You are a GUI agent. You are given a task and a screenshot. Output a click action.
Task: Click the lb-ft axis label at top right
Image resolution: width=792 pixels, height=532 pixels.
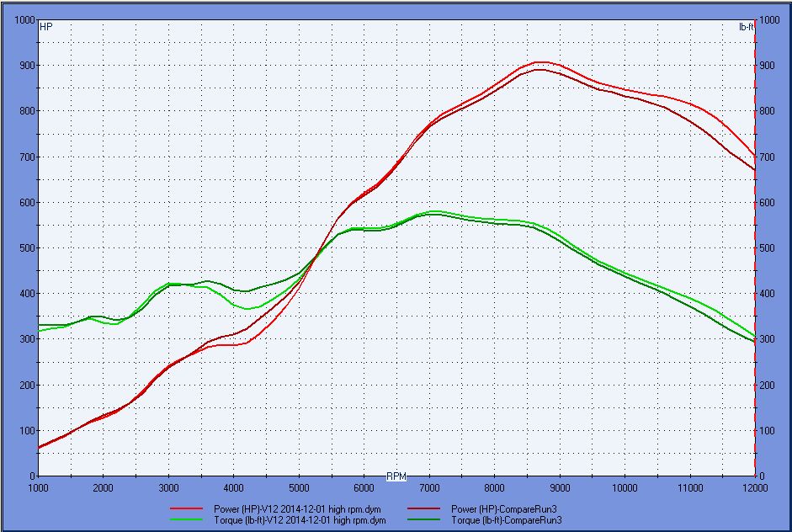(746, 27)
